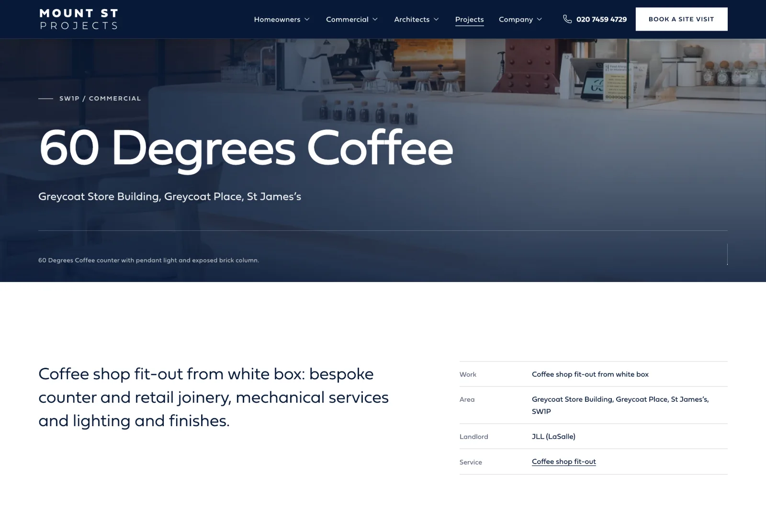Call the number 020 7459 4729
Image resolution: width=766 pixels, height=532 pixels.
point(601,19)
